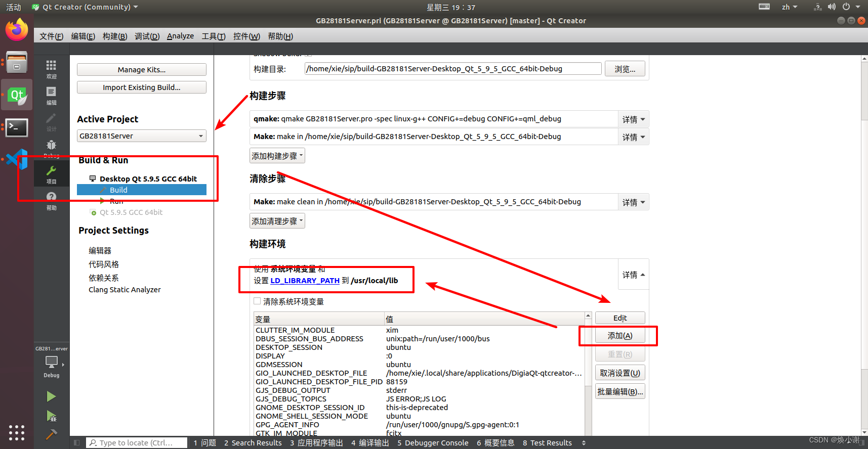Click the Unset (取消设置) button
This screenshot has width=868, height=449.
620,373
